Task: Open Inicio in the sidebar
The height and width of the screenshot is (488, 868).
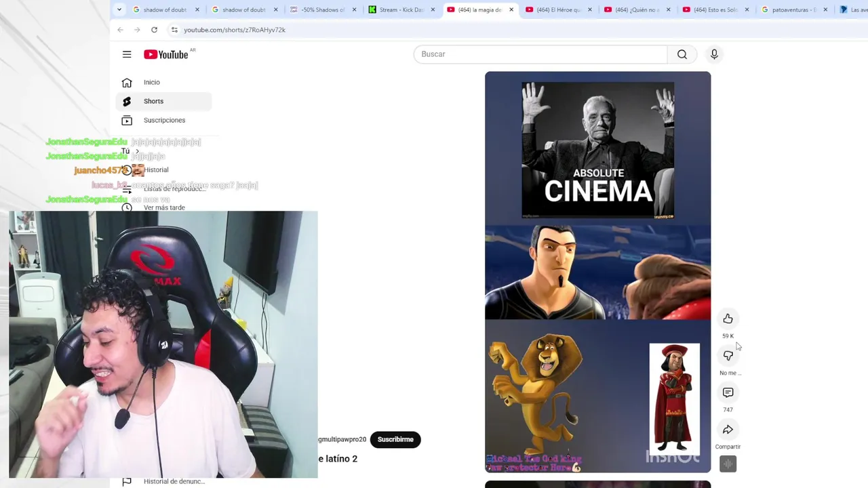Action: click(163, 82)
